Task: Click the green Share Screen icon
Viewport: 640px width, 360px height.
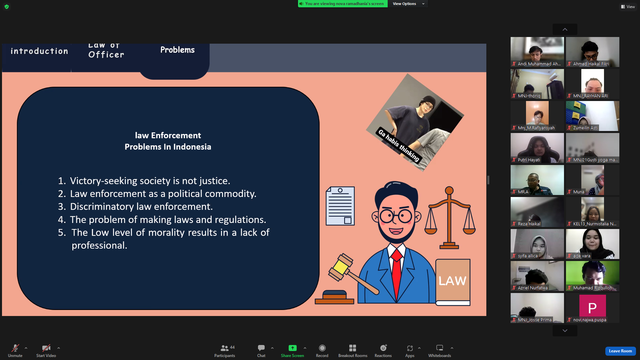Action: pyautogui.click(x=293, y=348)
